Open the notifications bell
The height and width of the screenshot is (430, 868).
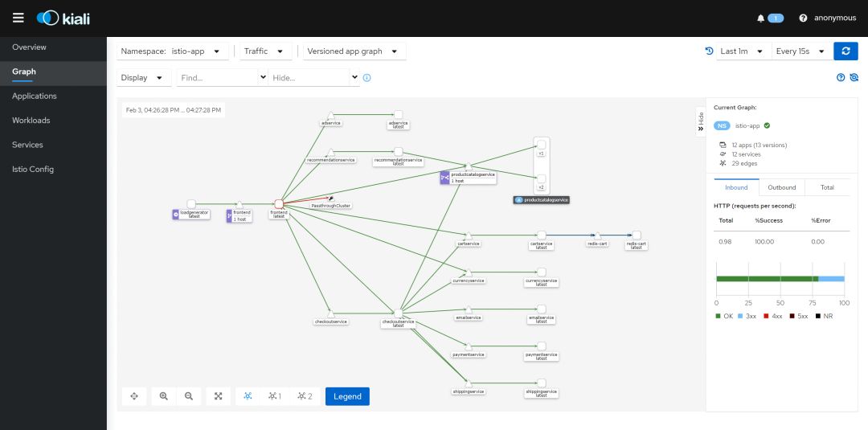760,18
